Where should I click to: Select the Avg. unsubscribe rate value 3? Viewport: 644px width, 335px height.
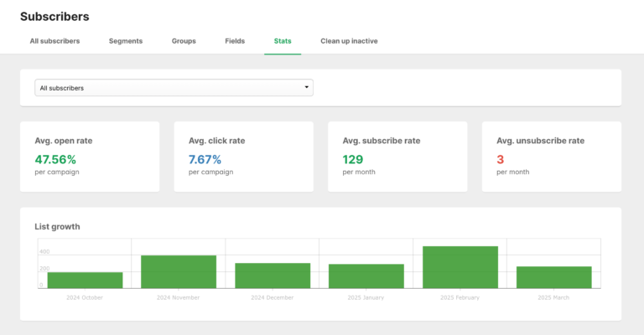[x=500, y=159]
